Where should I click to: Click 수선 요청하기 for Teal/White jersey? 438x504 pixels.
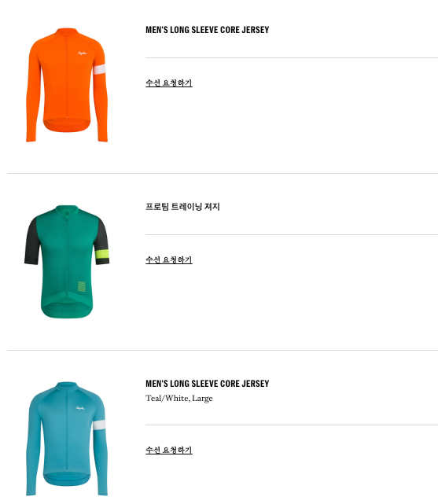(169, 450)
